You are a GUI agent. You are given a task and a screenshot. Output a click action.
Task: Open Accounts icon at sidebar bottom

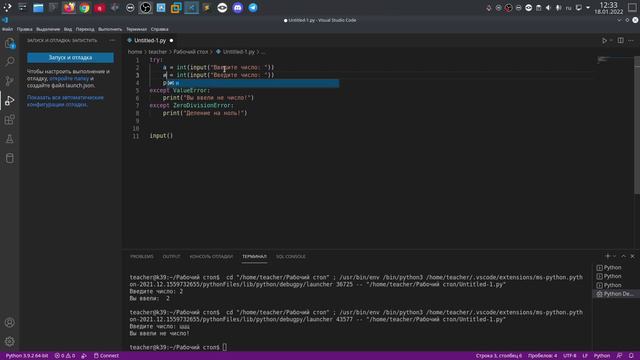(x=9, y=322)
